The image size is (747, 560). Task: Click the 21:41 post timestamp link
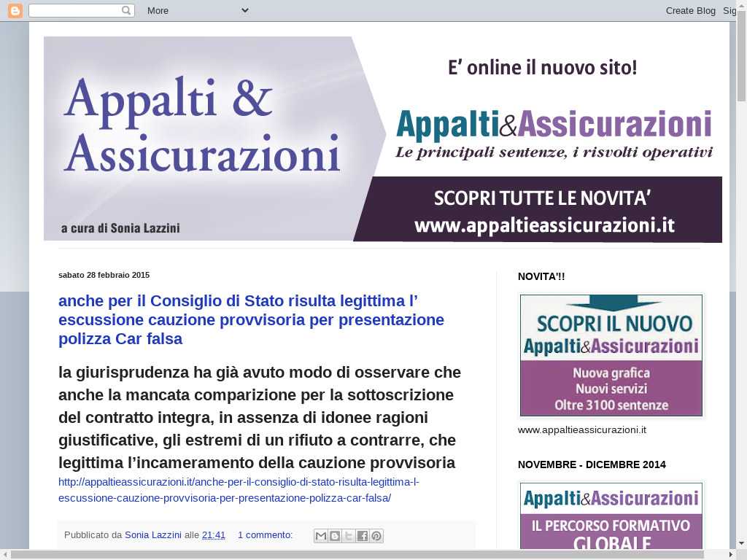[214, 535]
